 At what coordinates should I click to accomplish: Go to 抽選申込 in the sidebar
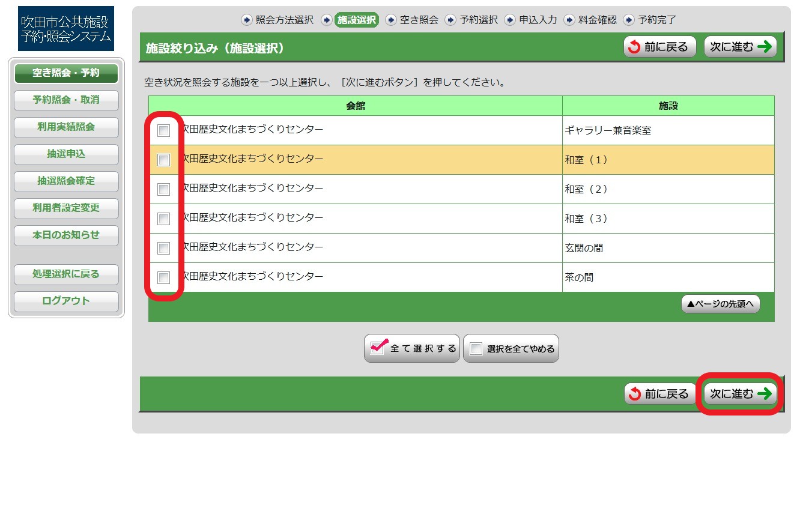(66, 154)
